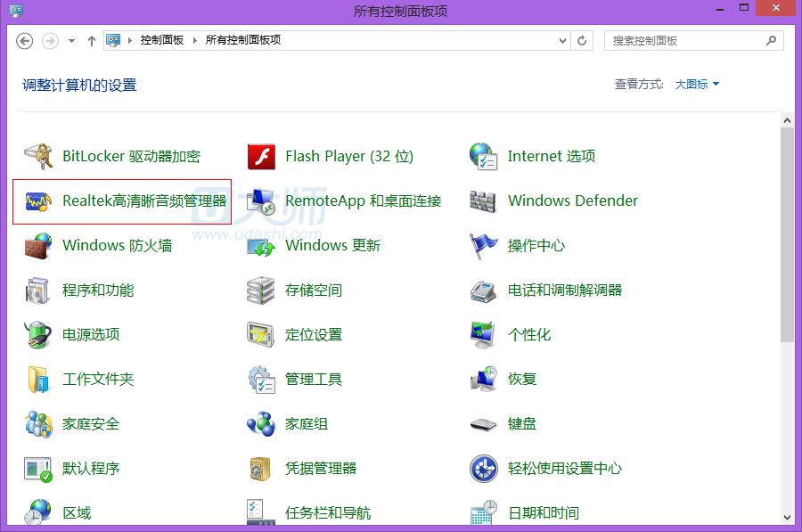Open the 个性化 monitor icon
This screenshot has width=802, height=532.
(x=483, y=334)
